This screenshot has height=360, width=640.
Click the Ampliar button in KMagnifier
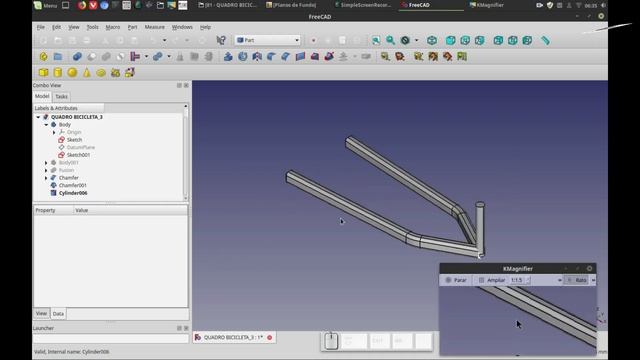click(492, 280)
